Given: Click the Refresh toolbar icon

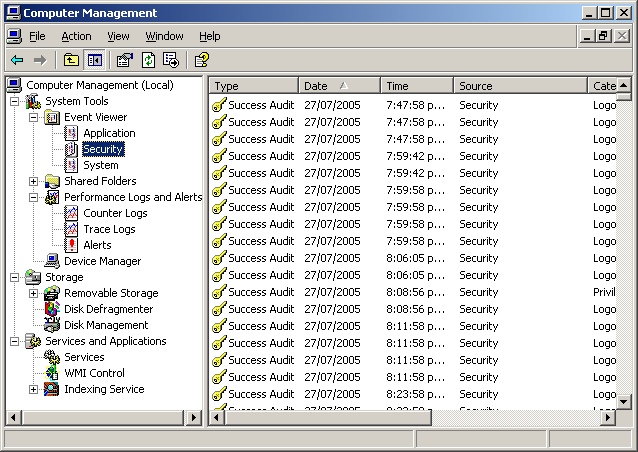Looking at the screenshot, I should [148, 60].
